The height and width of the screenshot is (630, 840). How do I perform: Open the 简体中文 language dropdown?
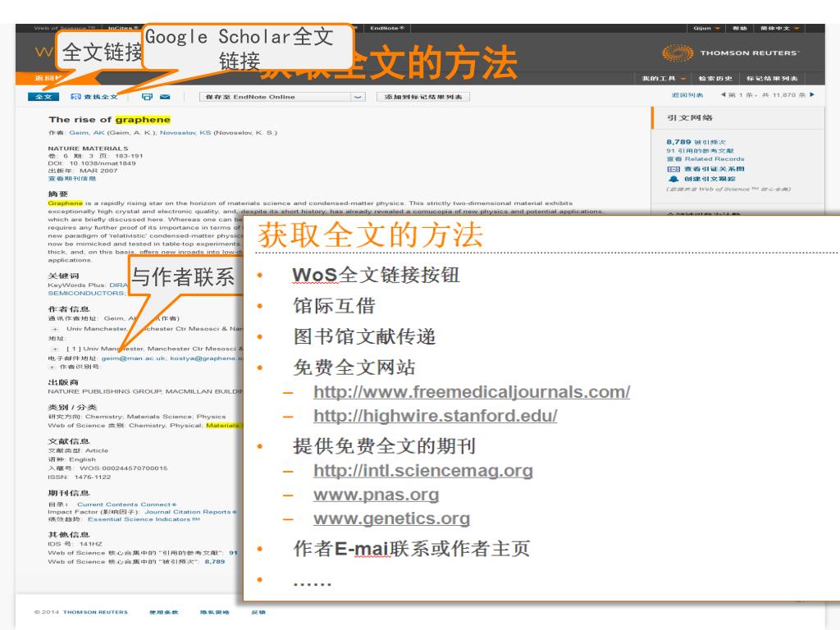click(779, 29)
